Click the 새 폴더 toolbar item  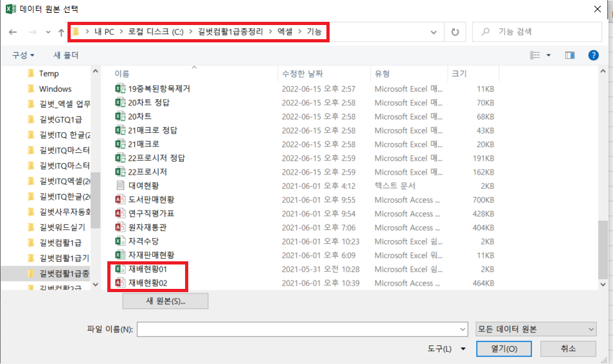(66, 56)
